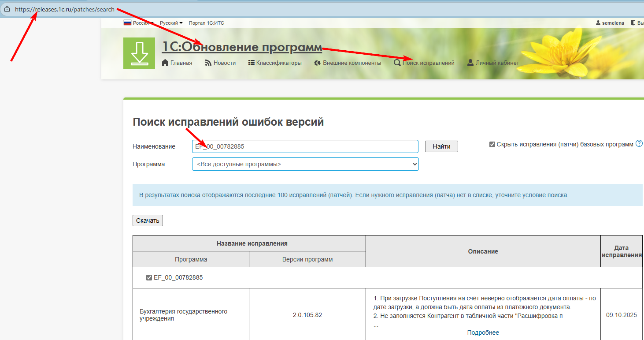Image resolution: width=644 pixels, height=340 pixels.
Task: Open the Подробнее details link
Action: [x=483, y=333]
